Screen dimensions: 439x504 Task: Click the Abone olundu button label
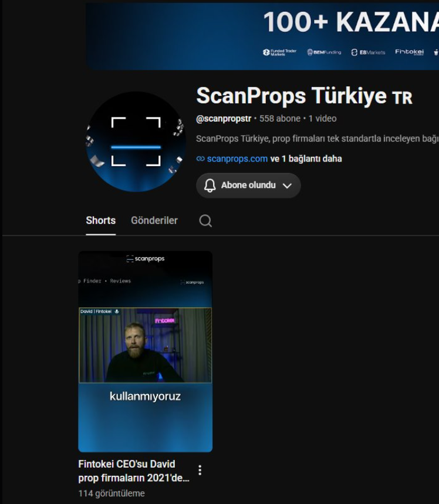(x=248, y=185)
